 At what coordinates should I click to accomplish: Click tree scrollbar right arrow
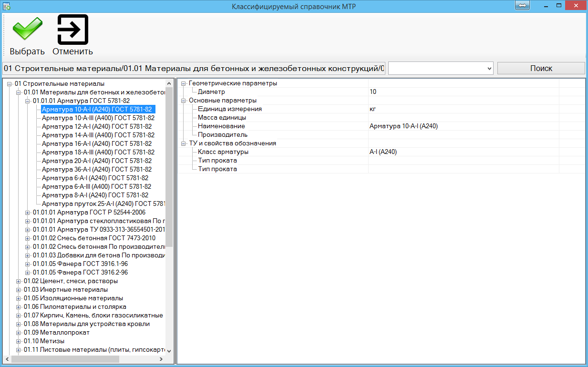[161, 359]
